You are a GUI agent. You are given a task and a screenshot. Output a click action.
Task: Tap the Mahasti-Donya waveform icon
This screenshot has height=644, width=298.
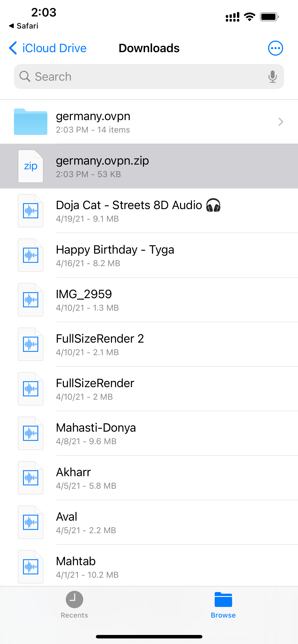pyautogui.click(x=31, y=433)
